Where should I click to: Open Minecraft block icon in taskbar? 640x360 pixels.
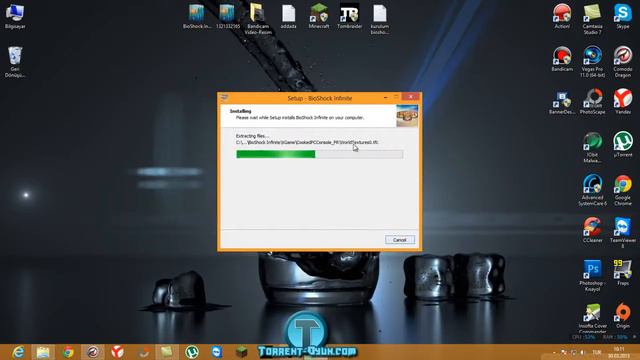coord(241,352)
